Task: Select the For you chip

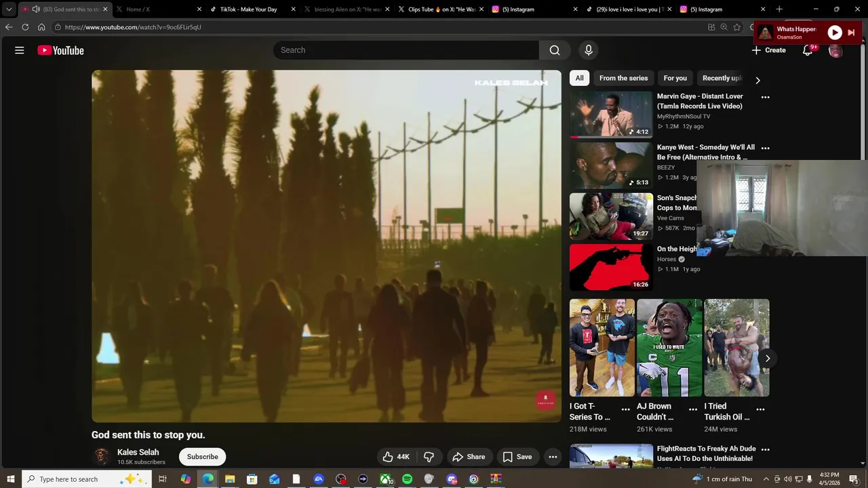Action: click(675, 78)
